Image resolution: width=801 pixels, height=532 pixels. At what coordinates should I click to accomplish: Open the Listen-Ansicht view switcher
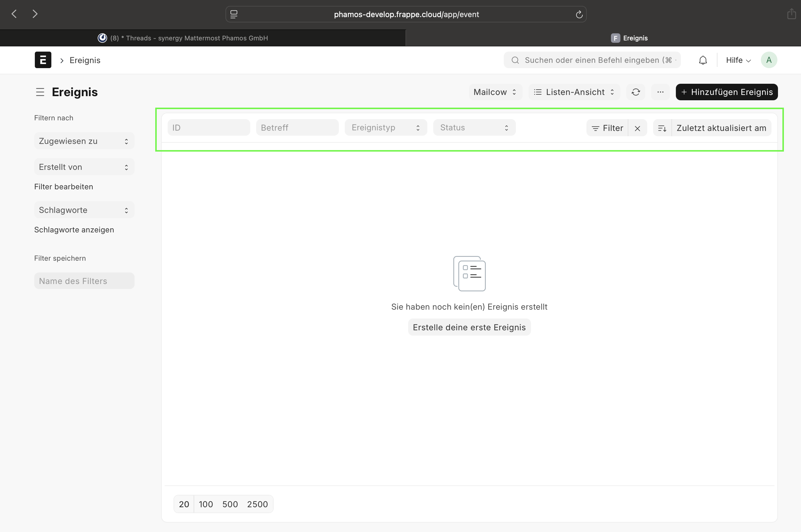[574, 92]
